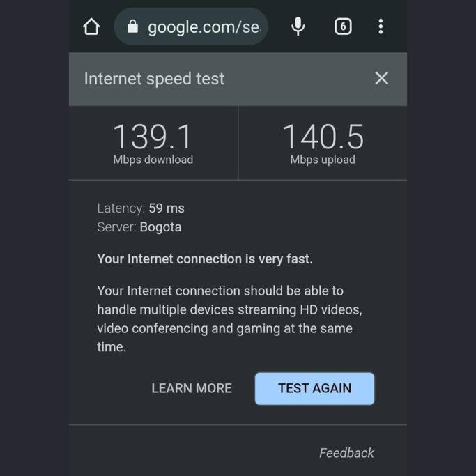476x476 pixels.
Task: Open the tab switcher showing 6 tabs
Action: point(342,26)
